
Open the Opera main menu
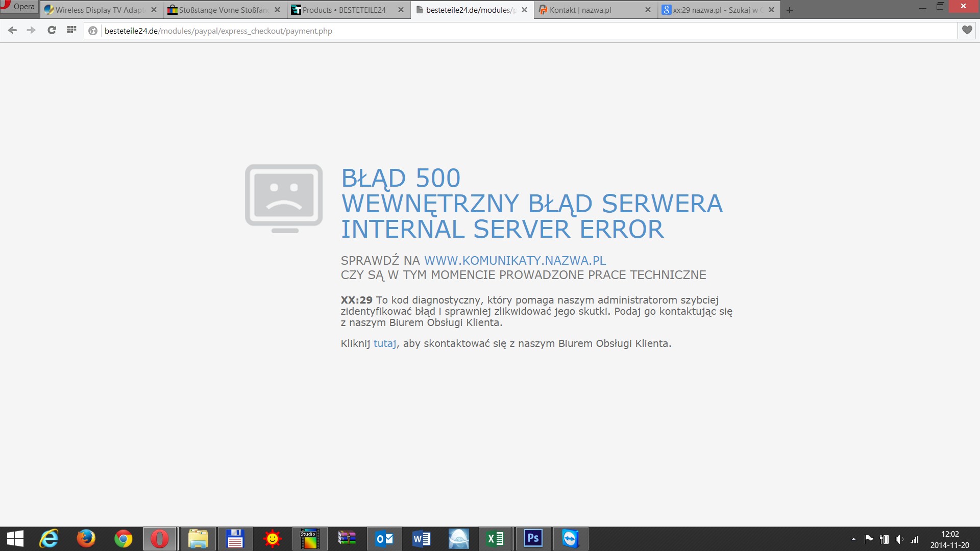[19, 7]
